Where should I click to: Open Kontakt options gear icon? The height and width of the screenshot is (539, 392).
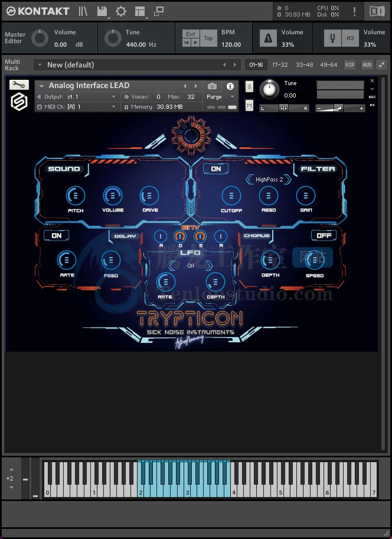pos(121,11)
